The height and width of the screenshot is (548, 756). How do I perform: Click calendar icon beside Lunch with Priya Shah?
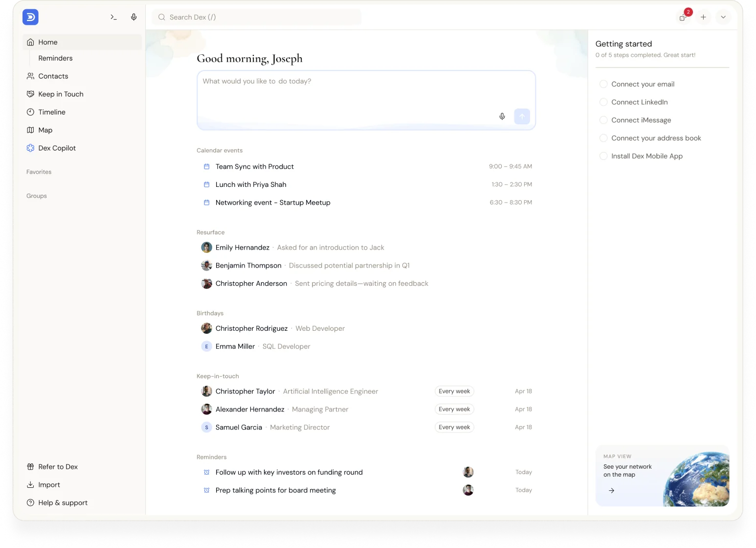[206, 184]
